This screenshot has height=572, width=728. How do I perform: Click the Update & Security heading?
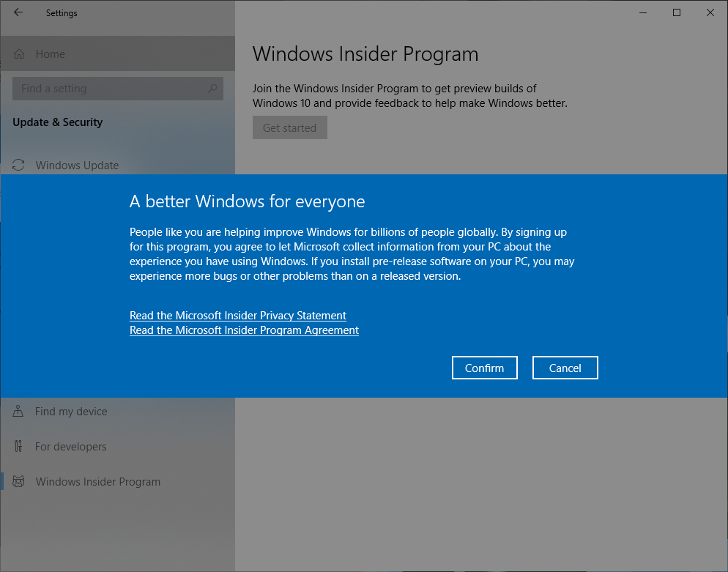tap(57, 122)
